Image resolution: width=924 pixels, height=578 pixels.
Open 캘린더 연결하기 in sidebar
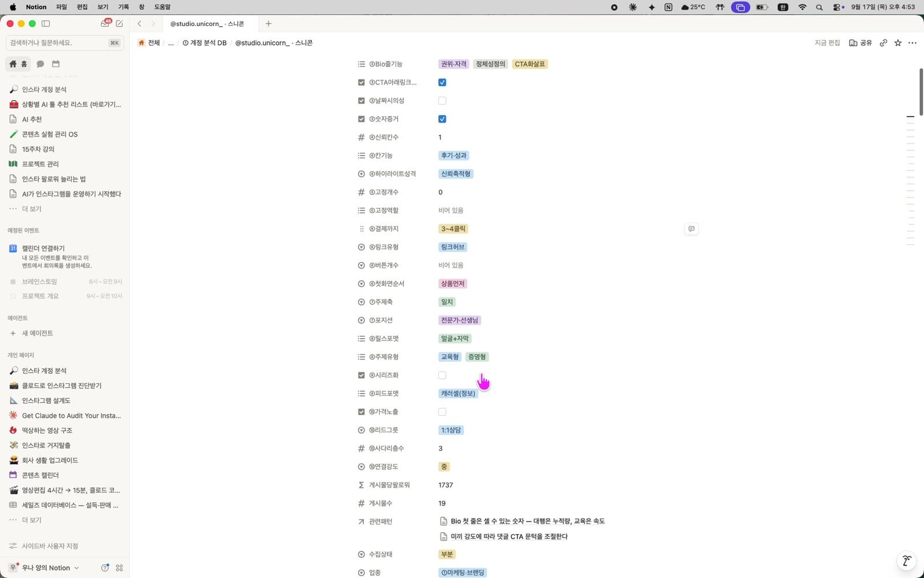(x=43, y=249)
